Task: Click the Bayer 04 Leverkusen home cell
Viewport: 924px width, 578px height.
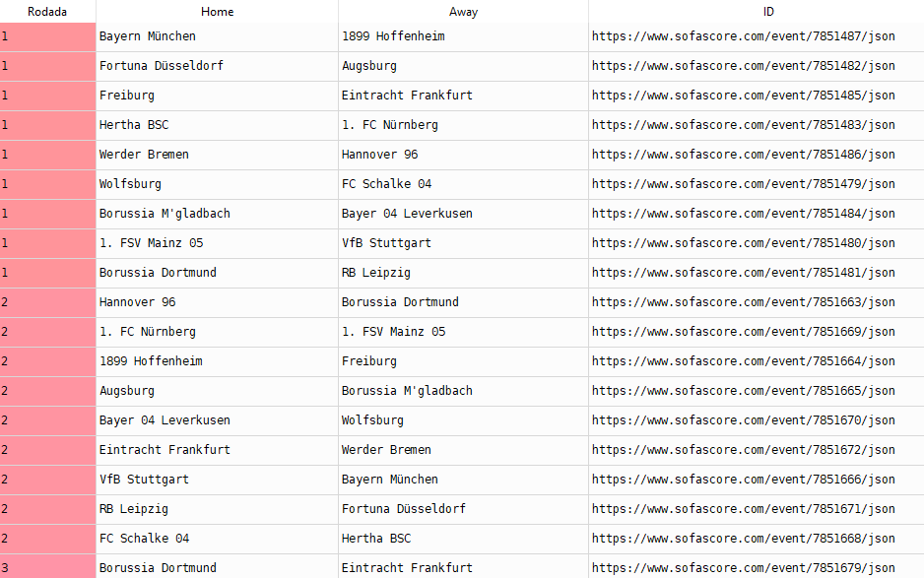Action: click(165, 420)
